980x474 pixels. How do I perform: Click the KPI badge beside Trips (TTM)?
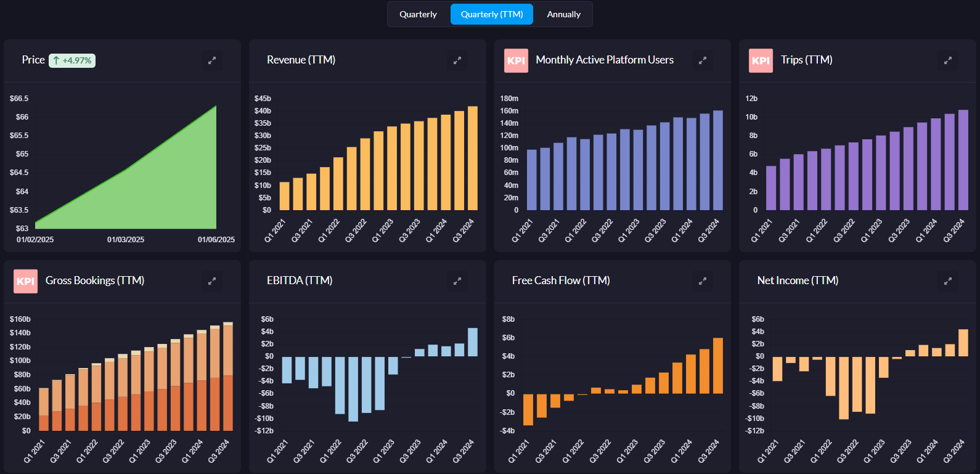coord(761,60)
